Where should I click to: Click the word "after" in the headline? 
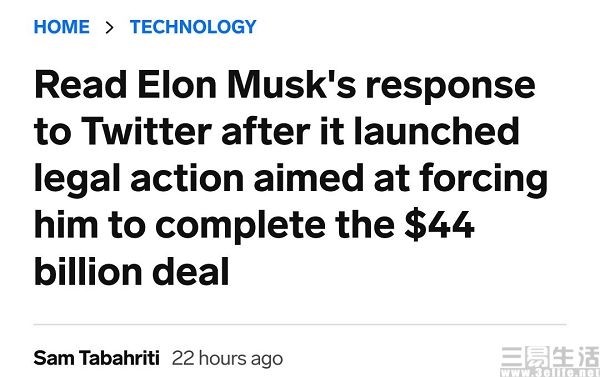point(266,131)
